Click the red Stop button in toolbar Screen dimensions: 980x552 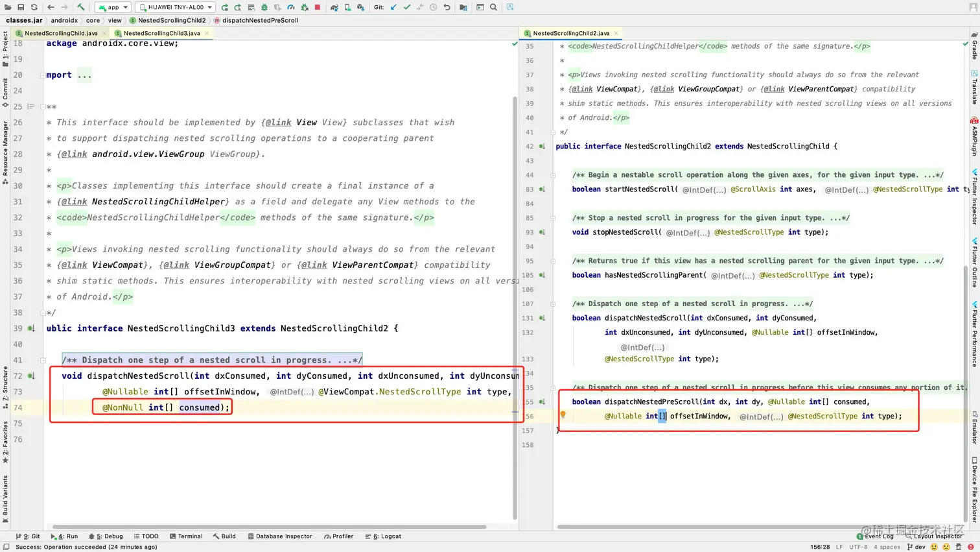pyautogui.click(x=318, y=7)
